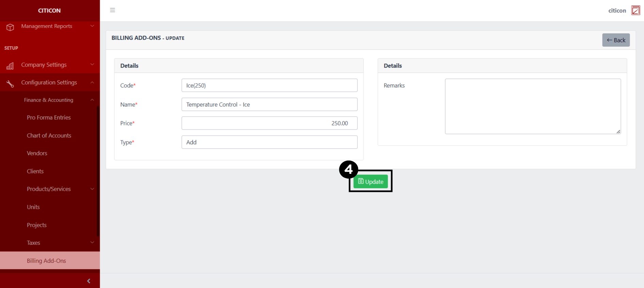Click the citicon user avatar icon
Viewport: 644px width, 288px height.
pos(635,10)
